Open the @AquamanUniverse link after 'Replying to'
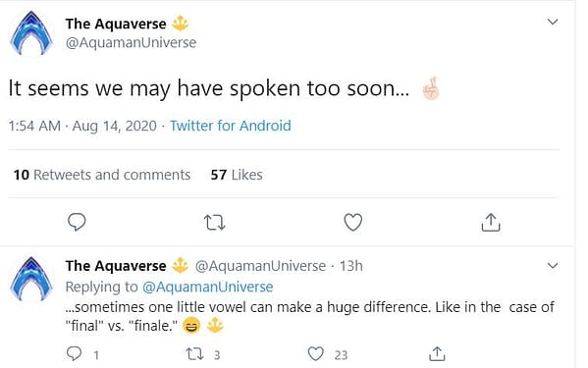 click(208, 287)
